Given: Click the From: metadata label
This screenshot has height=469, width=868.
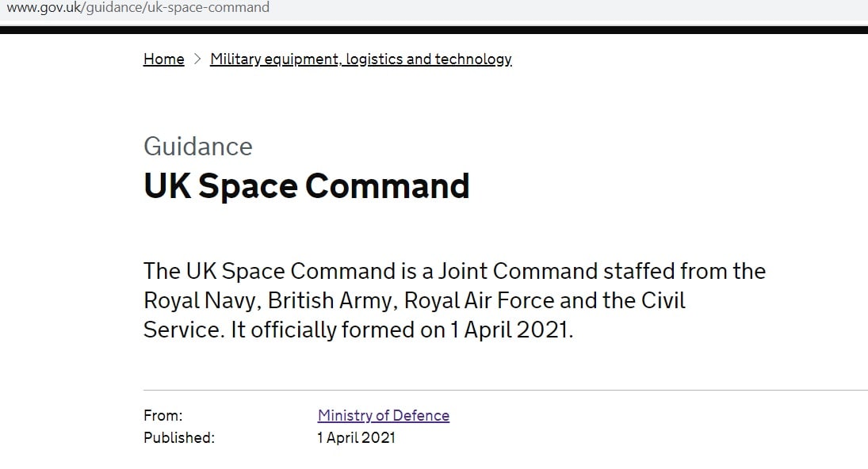Looking at the screenshot, I should (163, 416).
